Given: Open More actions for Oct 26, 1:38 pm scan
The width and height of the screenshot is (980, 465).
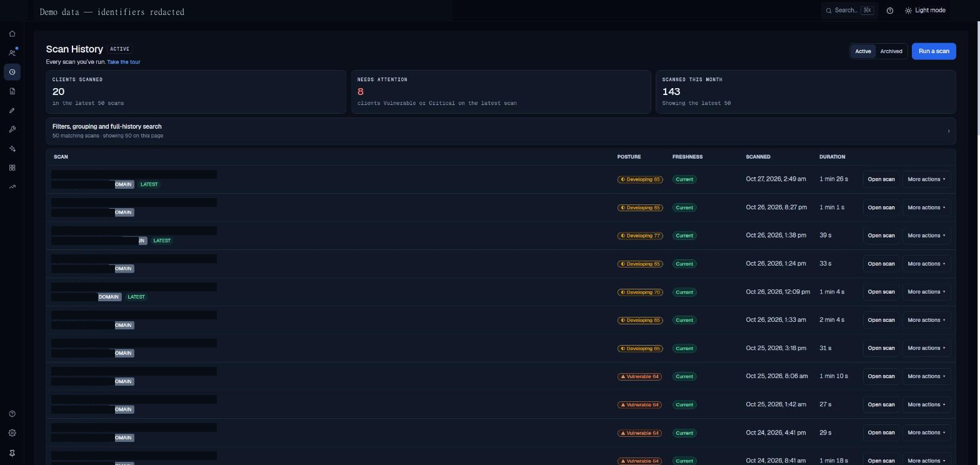Looking at the screenshot, I should coord(926,236).
